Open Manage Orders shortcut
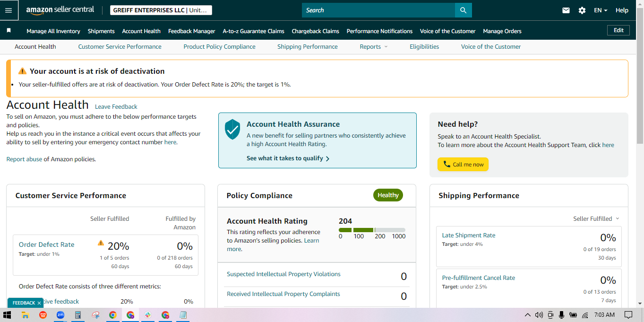Viewport: 644px width, 322px height. tap(502, 31)
